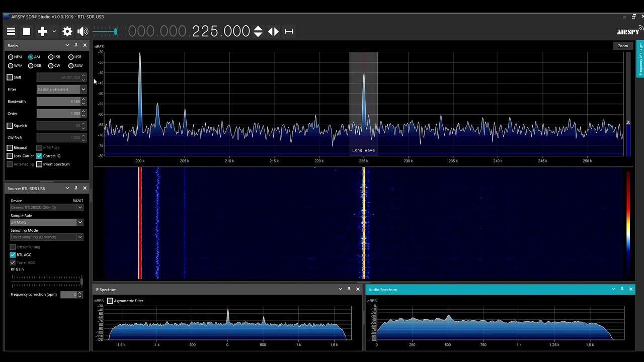This screenshot has width=644, height=362.
Task: Toggle the Invert Spectrum checkbox
Action: click(x=39, y=164)
